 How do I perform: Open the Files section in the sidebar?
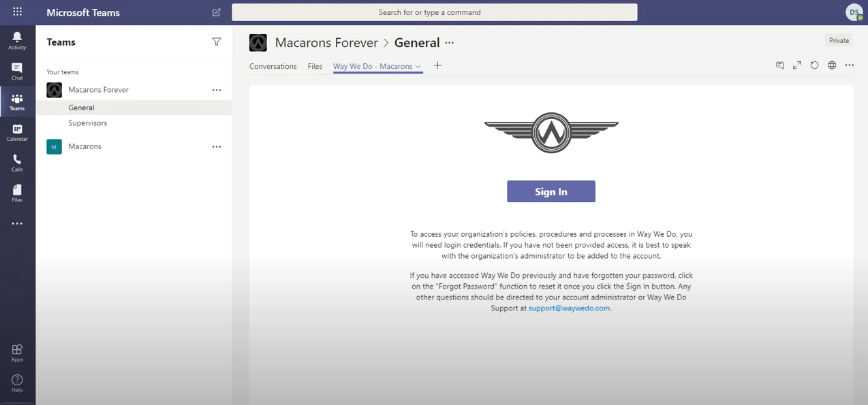[x=17, y=193]
